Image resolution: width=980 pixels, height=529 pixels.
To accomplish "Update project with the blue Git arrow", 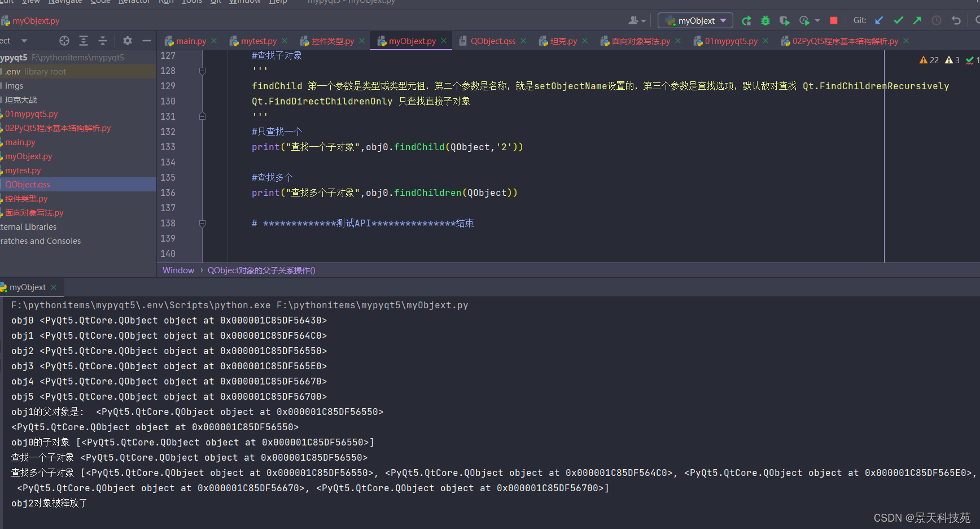I will coord(879,20).
